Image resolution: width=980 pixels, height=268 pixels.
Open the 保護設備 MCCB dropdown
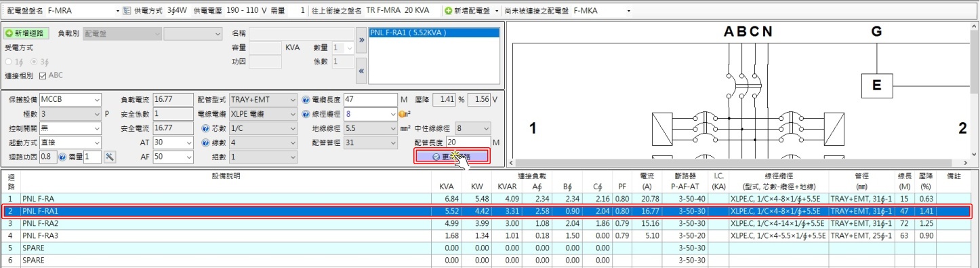[70, 100]
